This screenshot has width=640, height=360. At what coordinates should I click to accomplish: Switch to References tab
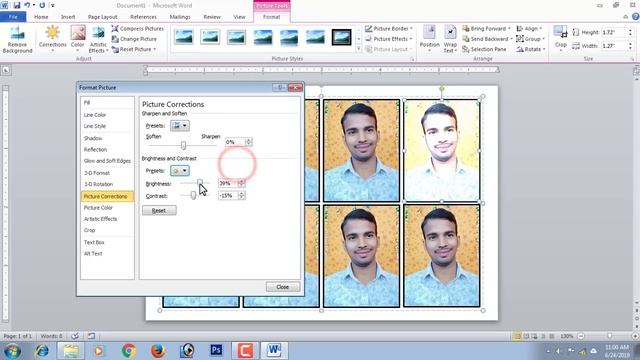tap(143, 17)
